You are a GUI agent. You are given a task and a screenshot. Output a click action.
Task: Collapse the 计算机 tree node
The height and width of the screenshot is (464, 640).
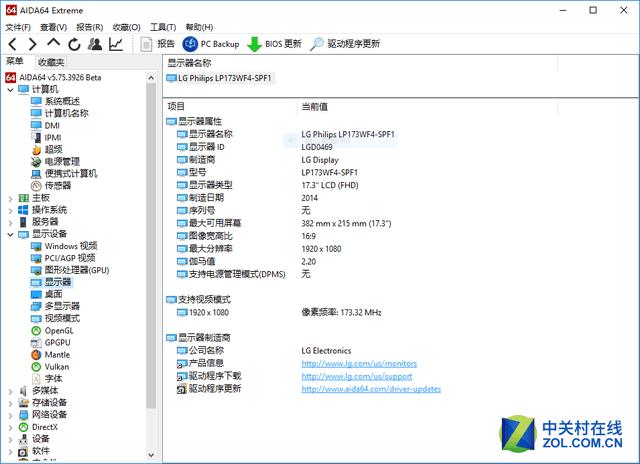pyautogui.click(x=10, y=89)
